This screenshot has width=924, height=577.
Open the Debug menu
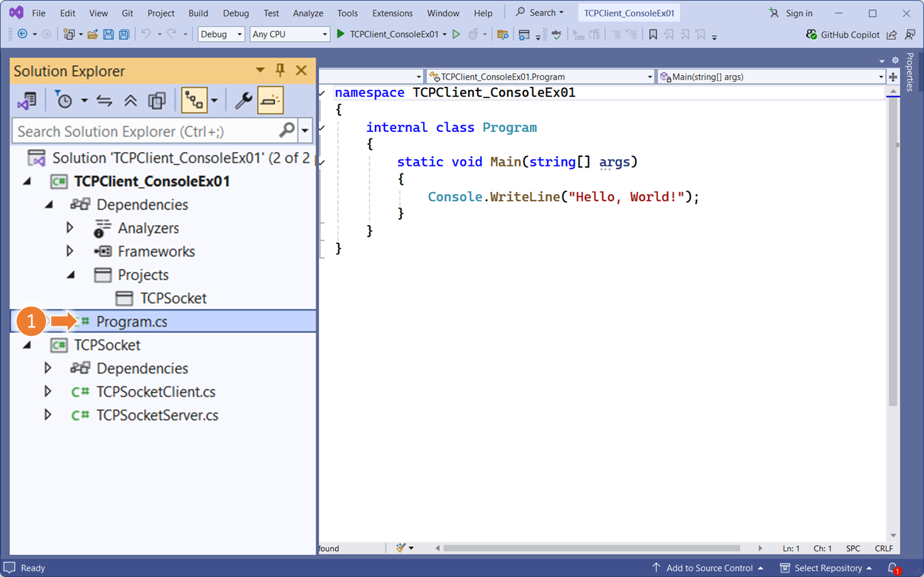pos(236,13)
